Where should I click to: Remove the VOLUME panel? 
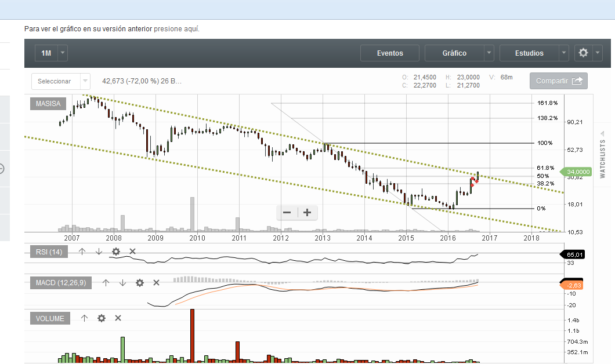pos(118,318)
